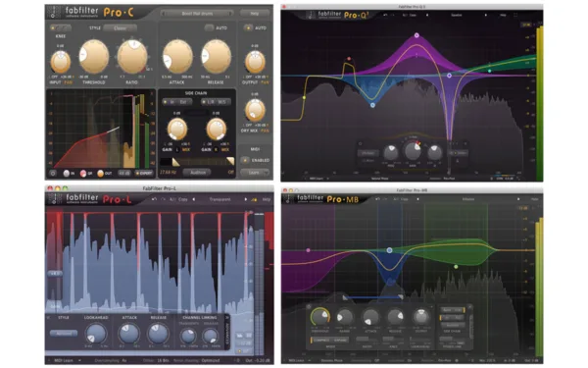The image size is (588, 368).
Task: Click Copy in the Pro-L toolbar
Action: point(182,200)
